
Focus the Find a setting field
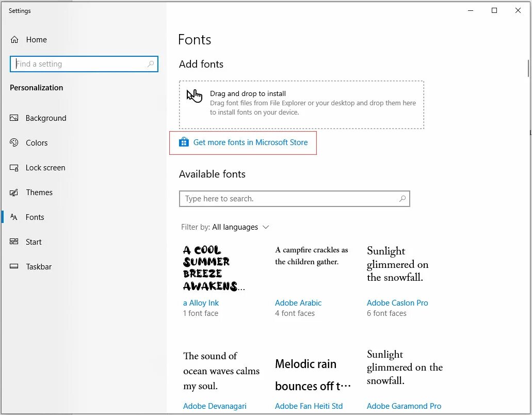tap(84, 64)
